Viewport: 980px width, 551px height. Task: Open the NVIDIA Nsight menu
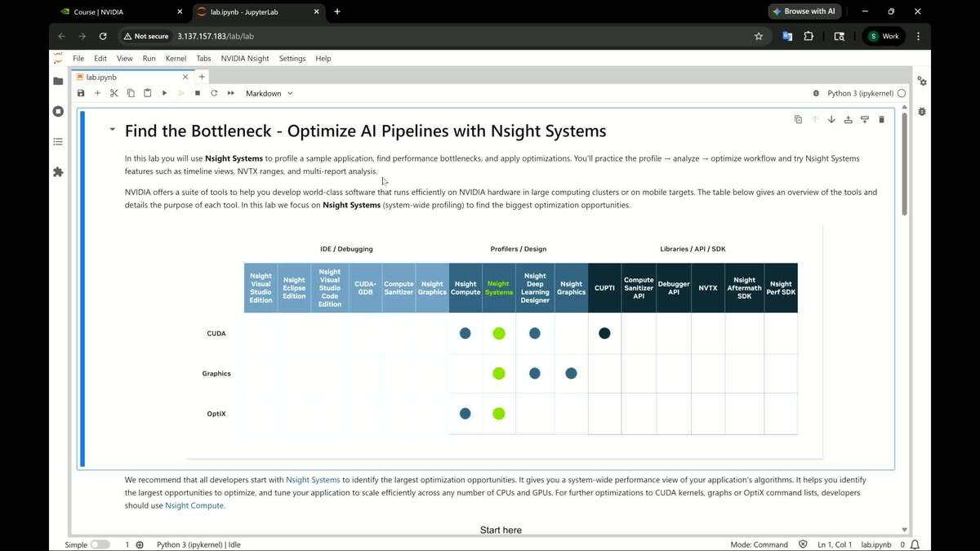point(245,59)
